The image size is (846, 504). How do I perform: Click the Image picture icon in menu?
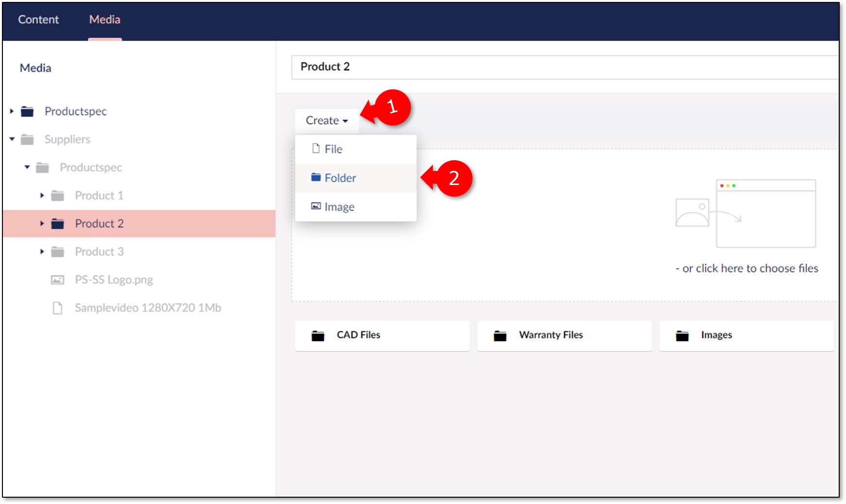tap(316, 206)
